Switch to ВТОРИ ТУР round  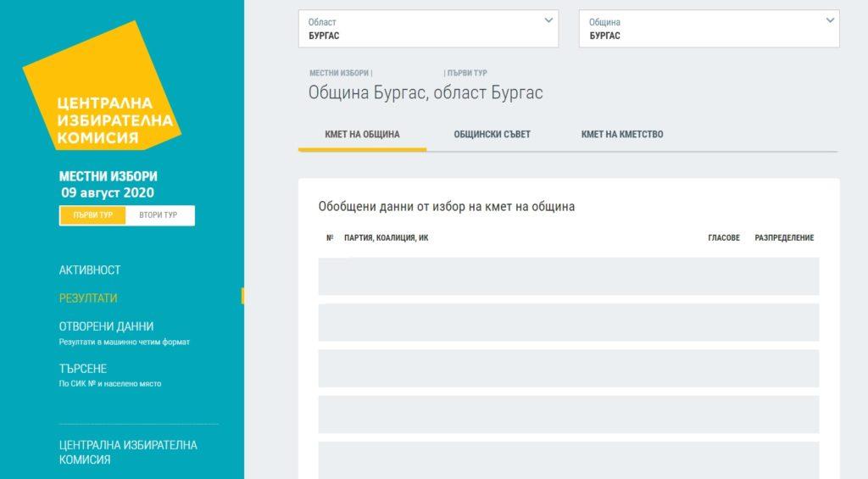[159, 215]
